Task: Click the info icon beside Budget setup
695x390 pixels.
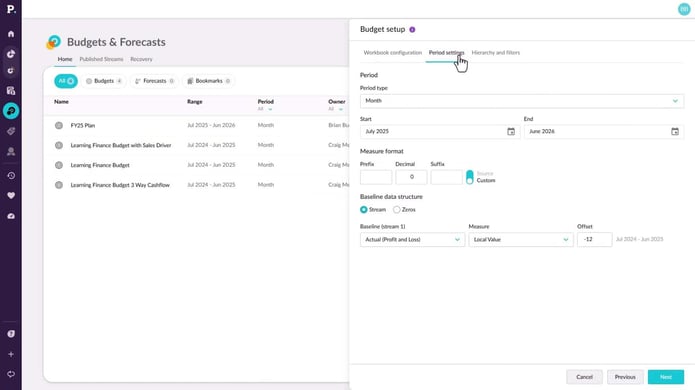Action: pyautogui.click(x=412, y=30)
